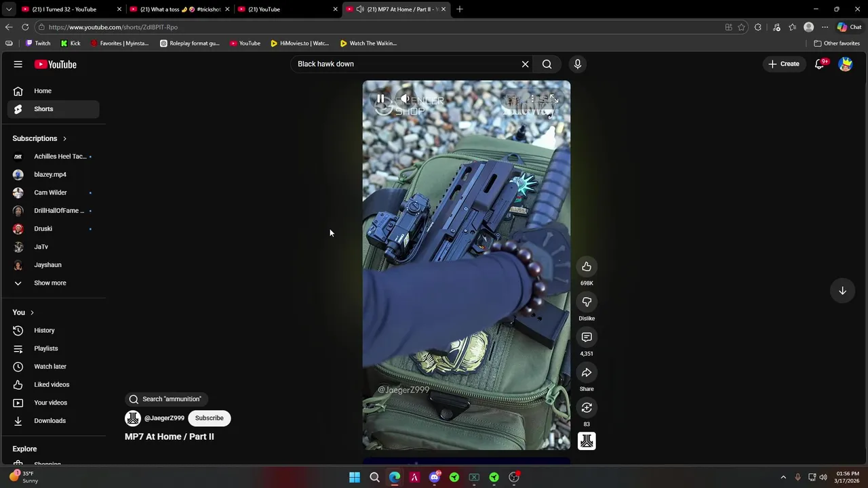
Task: Open Playlists in the sidebar
Action: pyautogui.click(x=54, y=348)
